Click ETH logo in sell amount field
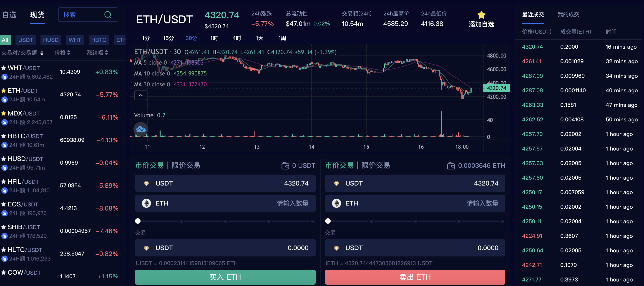 click(336, 203)
